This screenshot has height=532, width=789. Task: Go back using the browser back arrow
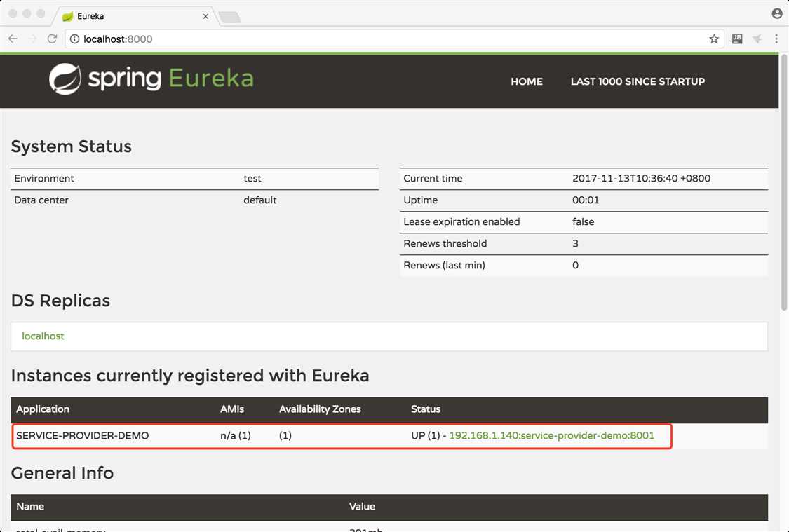pos(13,39)
